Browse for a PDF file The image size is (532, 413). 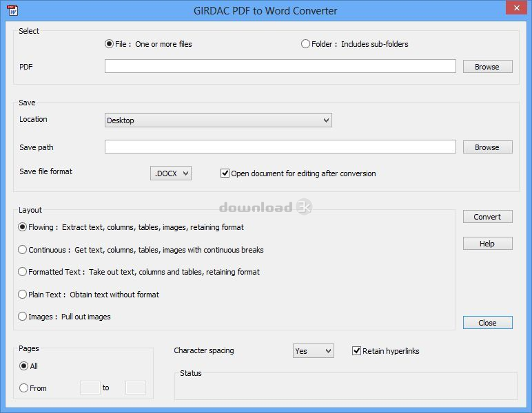click(x=488, y=67)
